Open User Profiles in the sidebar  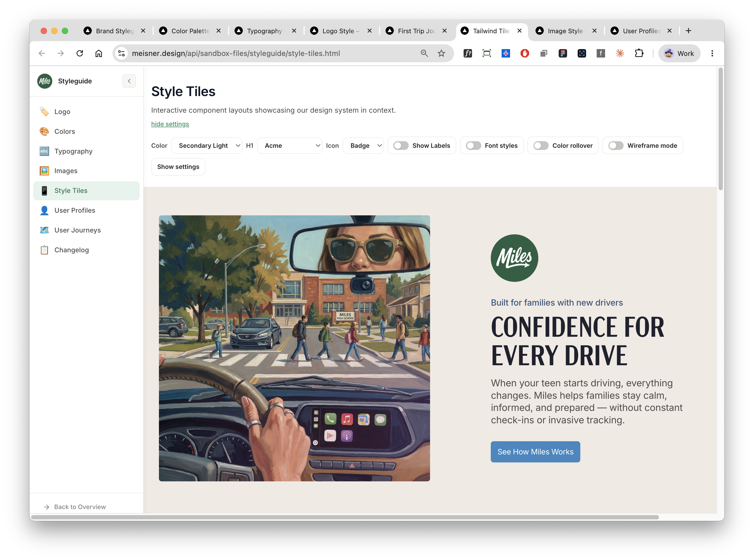coord(86,211)
